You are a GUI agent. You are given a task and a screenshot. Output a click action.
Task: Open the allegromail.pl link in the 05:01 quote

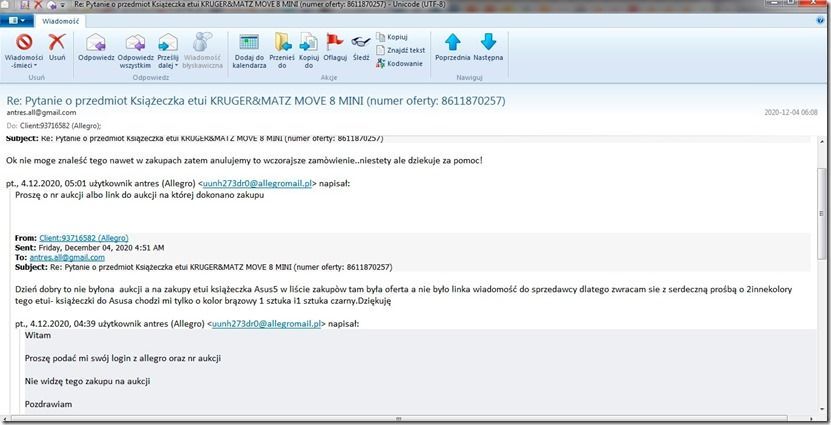pyautogui.click(x=257, y=184)
